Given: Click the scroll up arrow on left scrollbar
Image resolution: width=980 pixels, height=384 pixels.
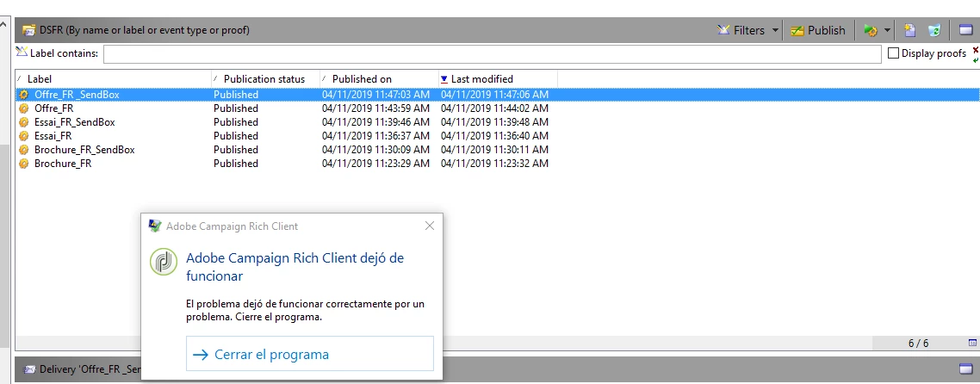Looking at the screenshot, I should point(4,24).
